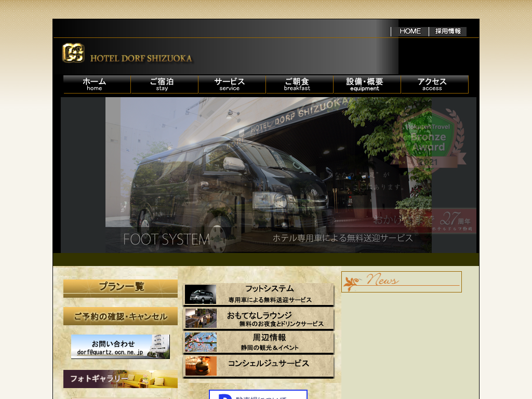
Task: Open the HOME link in top bar
Action: pyautogui.click(x=410, y=31)
